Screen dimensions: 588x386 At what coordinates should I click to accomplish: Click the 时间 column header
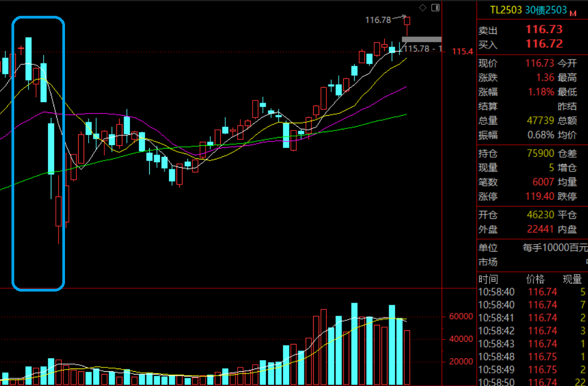point(488,279)
